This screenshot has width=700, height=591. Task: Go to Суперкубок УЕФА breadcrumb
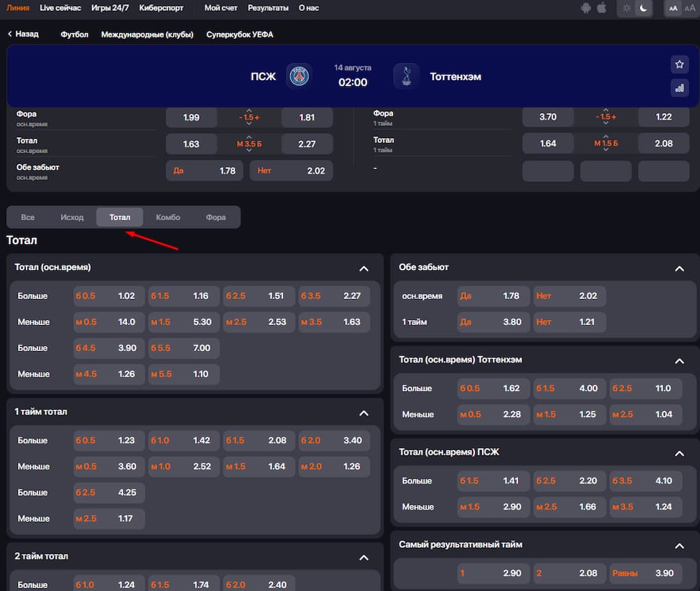(x=240, y=34)
